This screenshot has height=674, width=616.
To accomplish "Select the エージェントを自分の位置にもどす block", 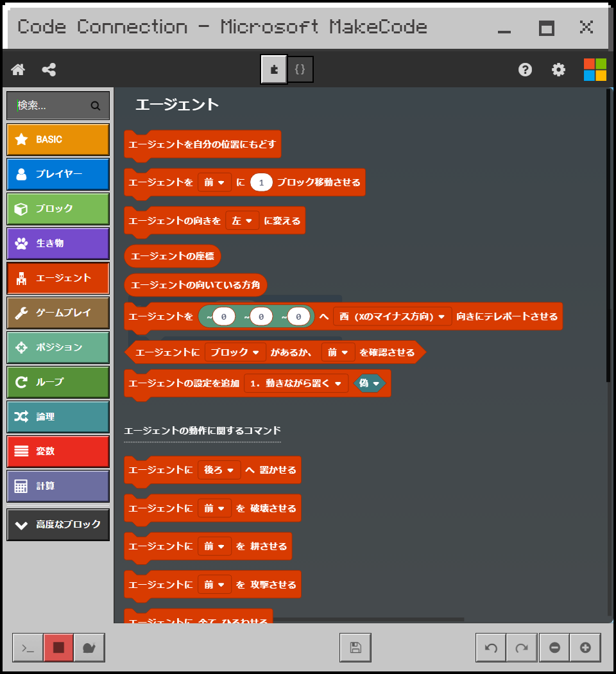I will click(x=202, y=144).
